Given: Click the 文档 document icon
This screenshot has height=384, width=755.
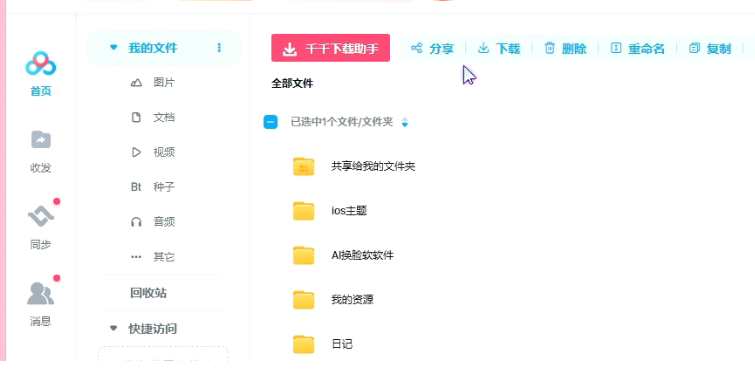Looking at the screenshot, I should [x=136, y=117].
